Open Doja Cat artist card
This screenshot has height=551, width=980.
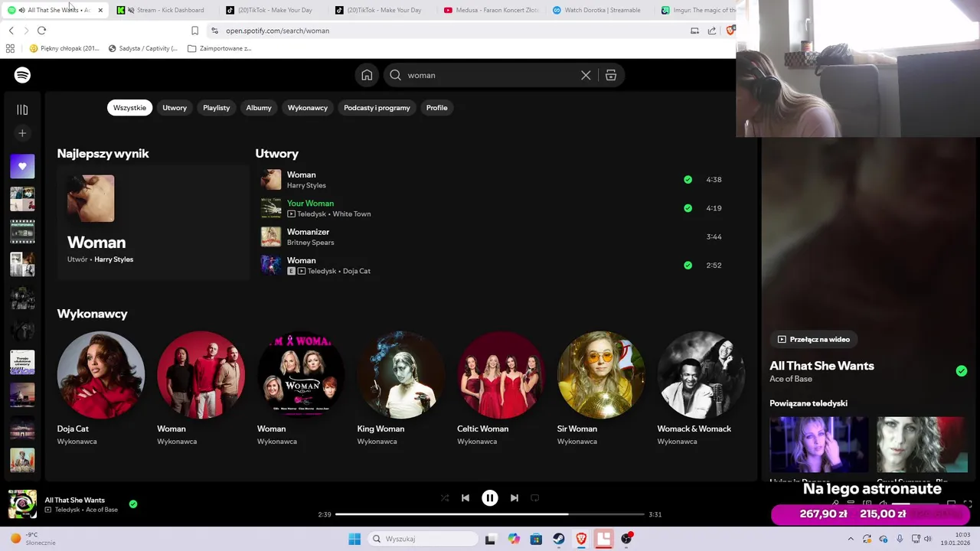click(x=101, y=389)
